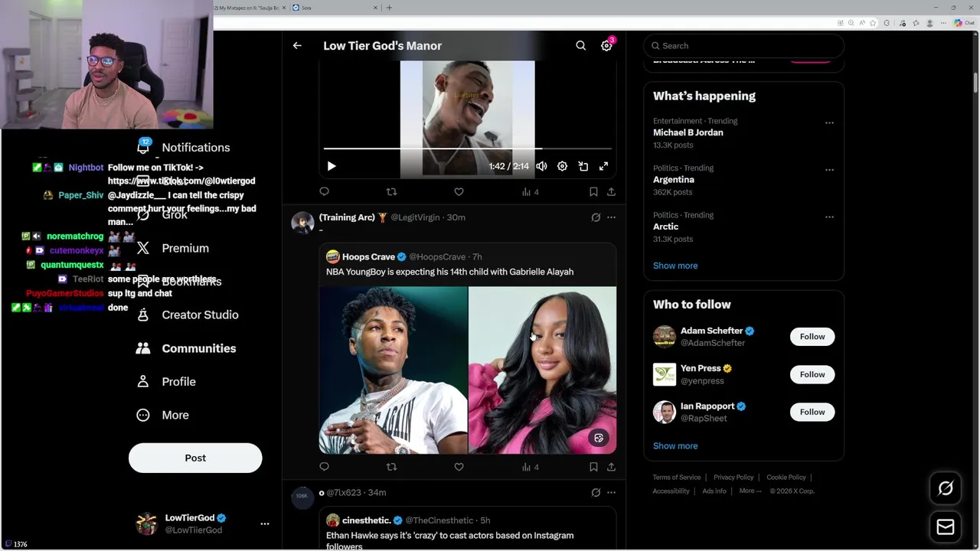The width and height of the screenshot is (980, 551).
Task: Share the video post
Action: point(611,192)
